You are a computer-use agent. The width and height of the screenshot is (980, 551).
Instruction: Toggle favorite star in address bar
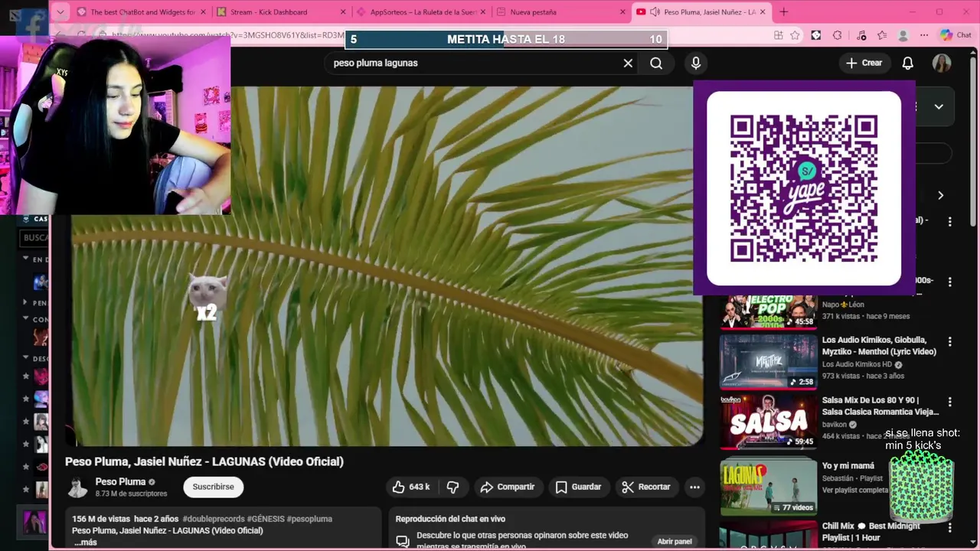[795, 35]
